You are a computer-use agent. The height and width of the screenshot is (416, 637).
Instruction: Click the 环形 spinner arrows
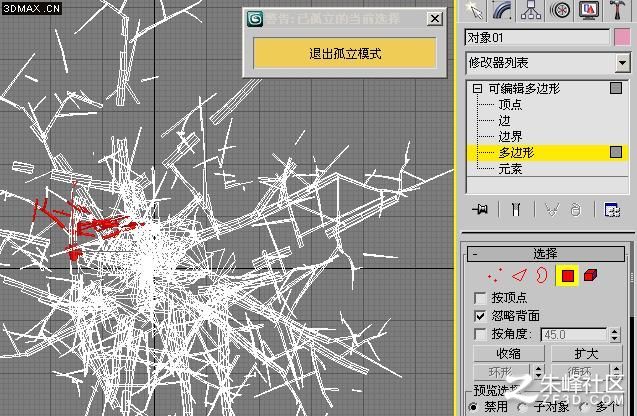pyautogui.click(x=538, y=371)
